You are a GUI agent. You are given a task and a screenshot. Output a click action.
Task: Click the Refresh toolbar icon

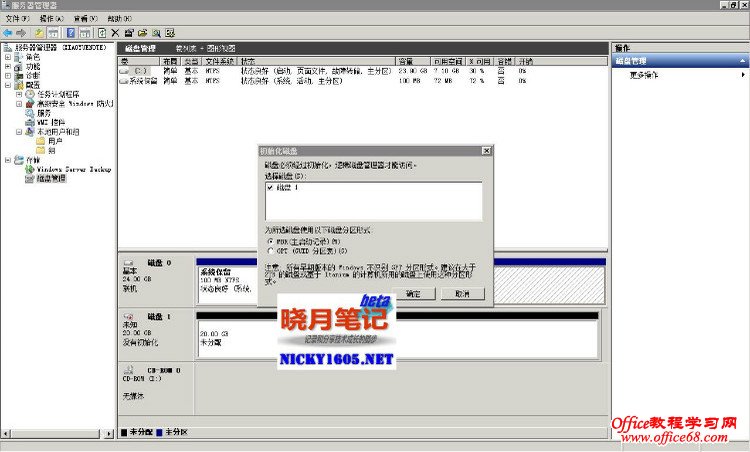pos(102,33)
